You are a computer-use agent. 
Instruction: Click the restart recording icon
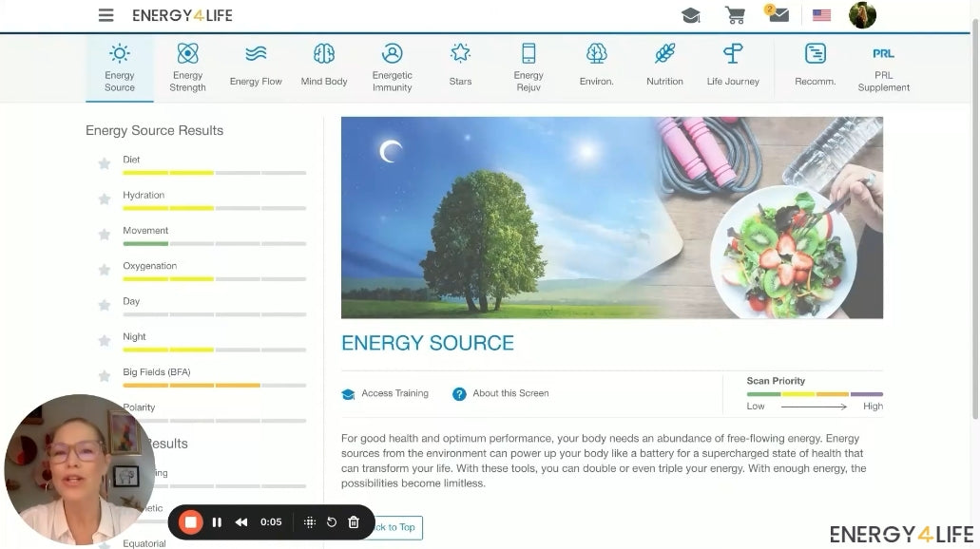click(x=332, y=522)
